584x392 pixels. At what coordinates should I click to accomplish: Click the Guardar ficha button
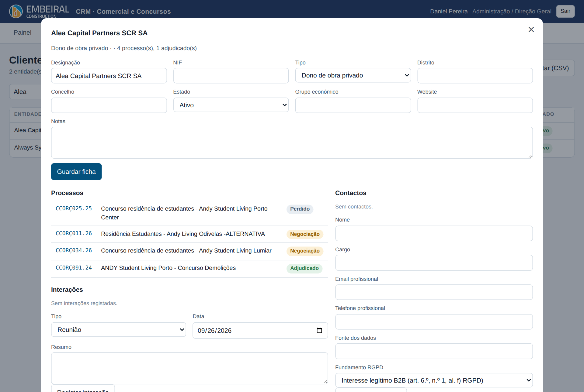point(76,172)
